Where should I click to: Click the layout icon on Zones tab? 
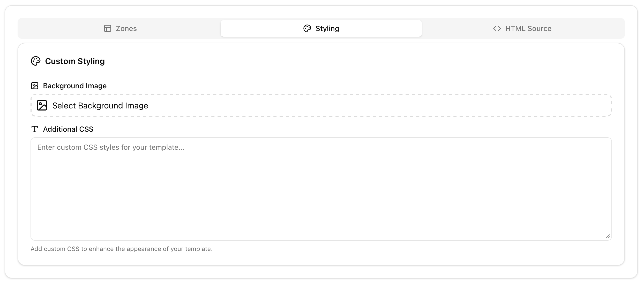(108, 28)
